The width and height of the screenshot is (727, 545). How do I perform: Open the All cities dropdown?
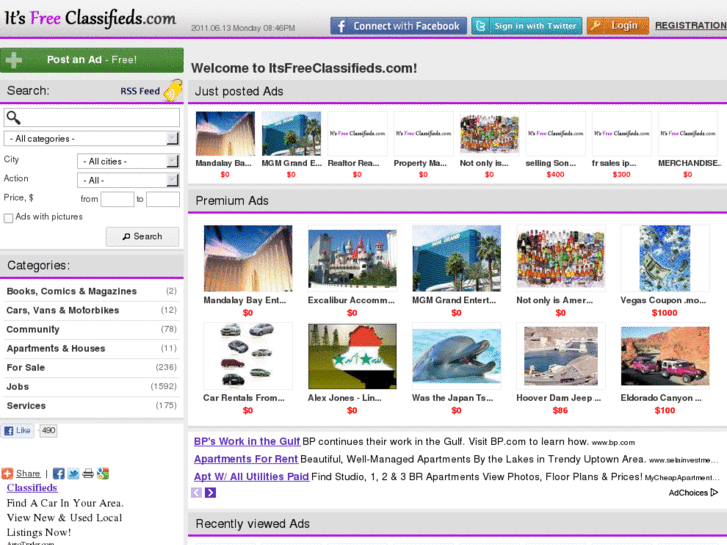tap(128, 161)
